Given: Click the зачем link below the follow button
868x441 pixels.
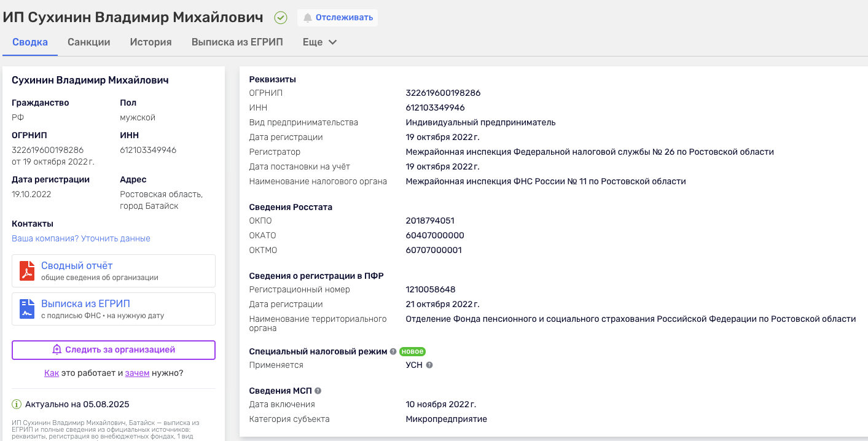Looking at the screenshot, I should tap(136, 373).
